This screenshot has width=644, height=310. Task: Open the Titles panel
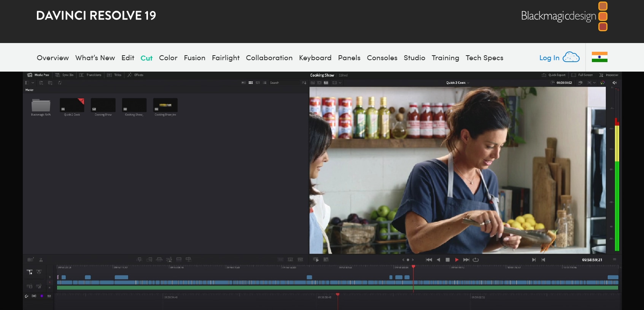pyautogui.click(x=114, y=75)
